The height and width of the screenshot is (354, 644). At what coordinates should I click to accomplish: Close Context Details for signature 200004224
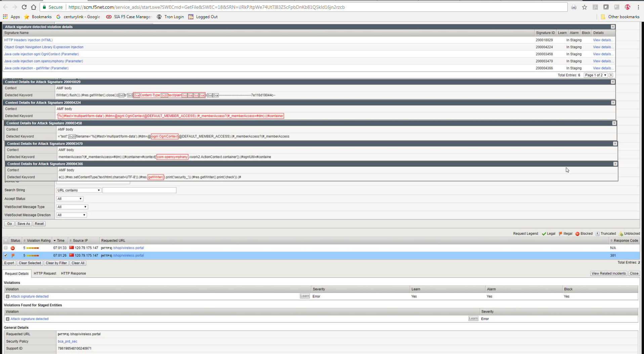click(x=613, y=103)
